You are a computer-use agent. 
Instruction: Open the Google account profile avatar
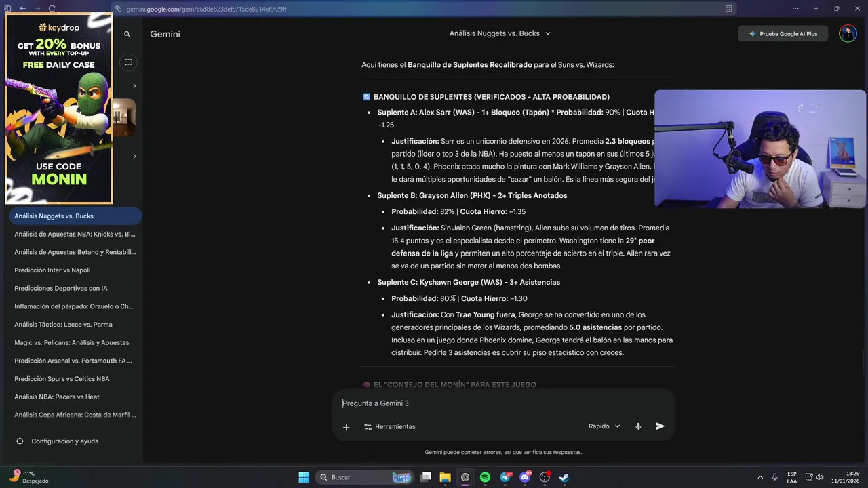(x=848, y=34)
